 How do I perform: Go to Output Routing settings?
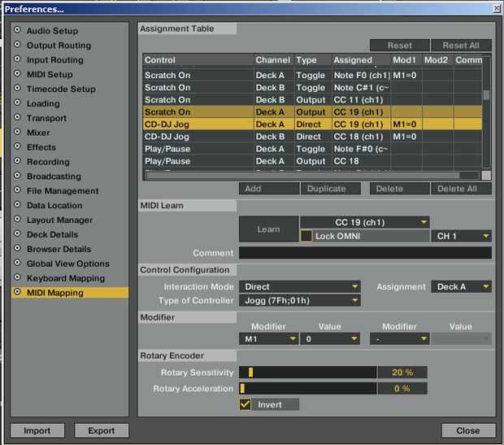(x=59, y=46)
